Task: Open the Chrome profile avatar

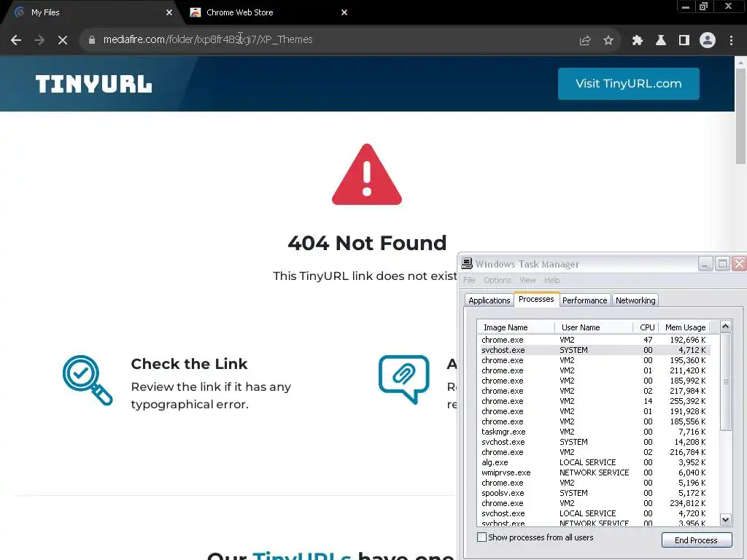Action: [708, 40]
